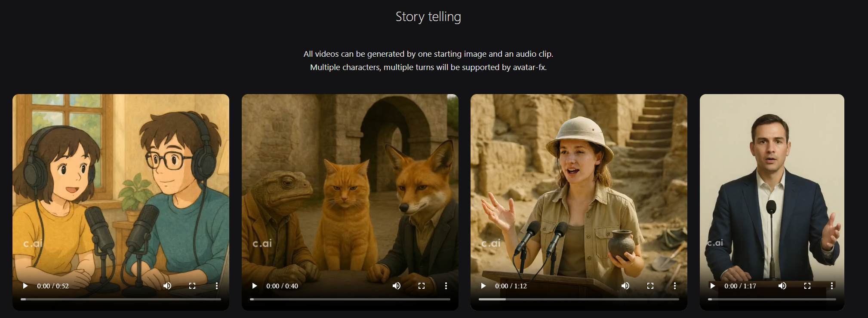Open more options on the 0:40 video
868x318 pixels.
click(x=446, y=286)
